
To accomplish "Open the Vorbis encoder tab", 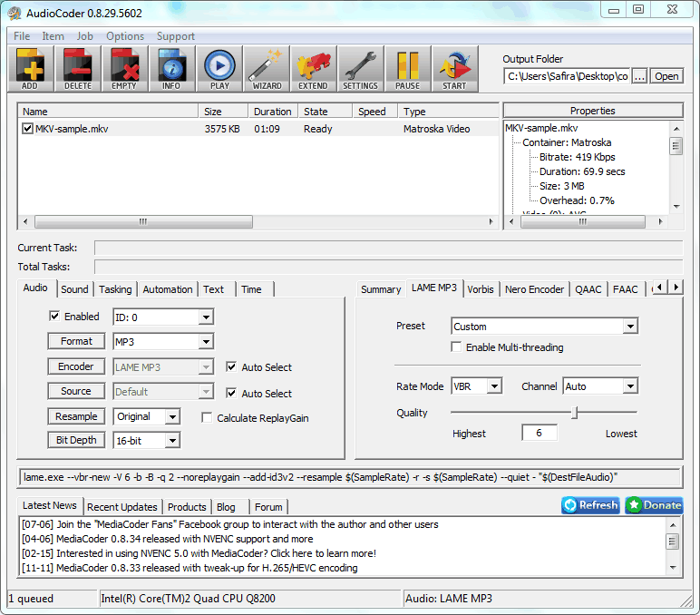I will (x=481, y=289).
